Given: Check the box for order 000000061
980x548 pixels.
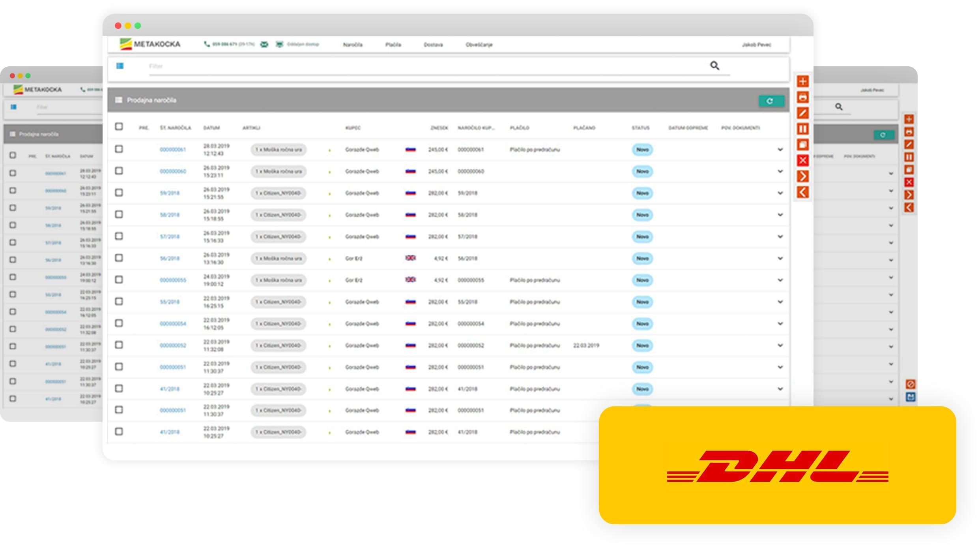Looking at the screenshot, I should 119,149.
